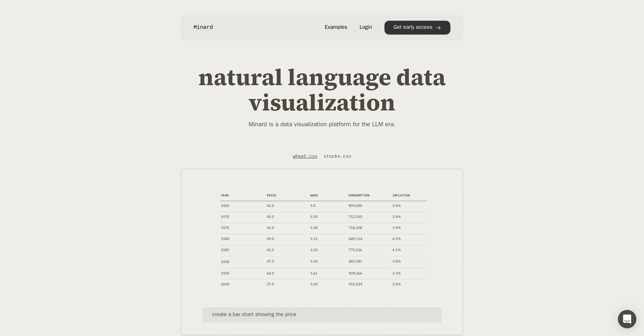Click the year 1575 cell

coord(225,228)
